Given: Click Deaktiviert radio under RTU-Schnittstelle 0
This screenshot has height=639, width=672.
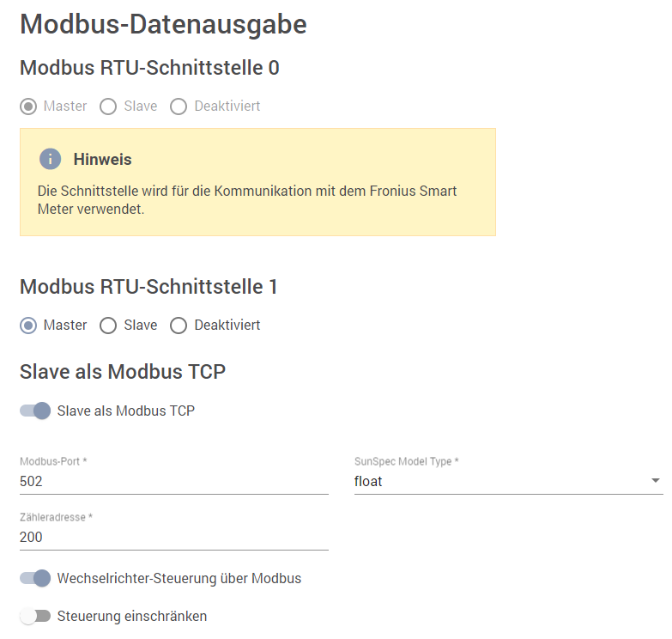Looking at the screenshot, I should tap(179, 106).
